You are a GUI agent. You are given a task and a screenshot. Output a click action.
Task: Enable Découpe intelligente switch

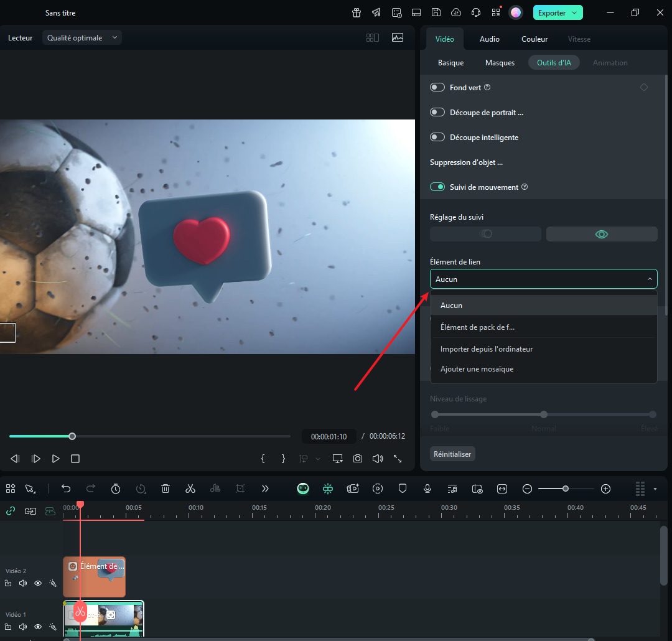pyautogui.click(x=437, y=137)
